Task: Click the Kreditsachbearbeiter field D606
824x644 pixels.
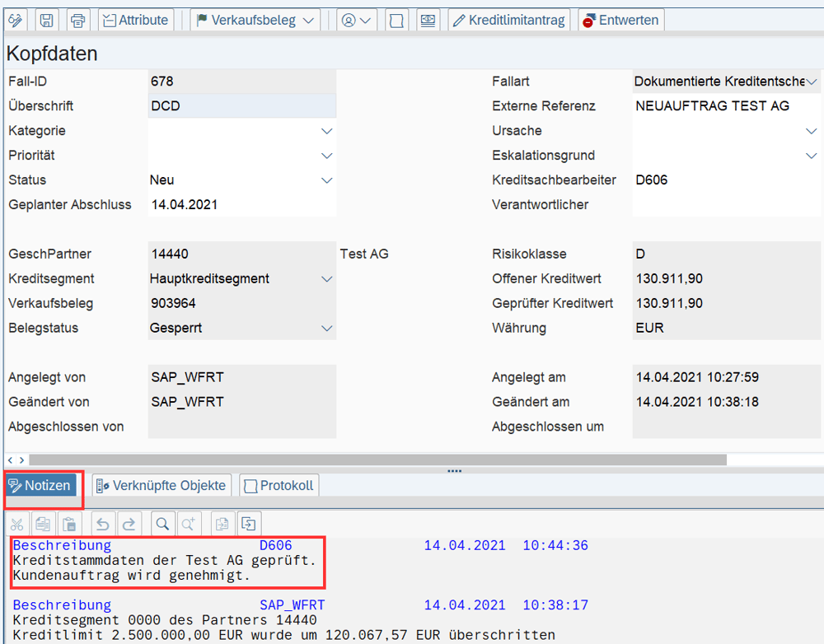Action: tap(726, 180)
